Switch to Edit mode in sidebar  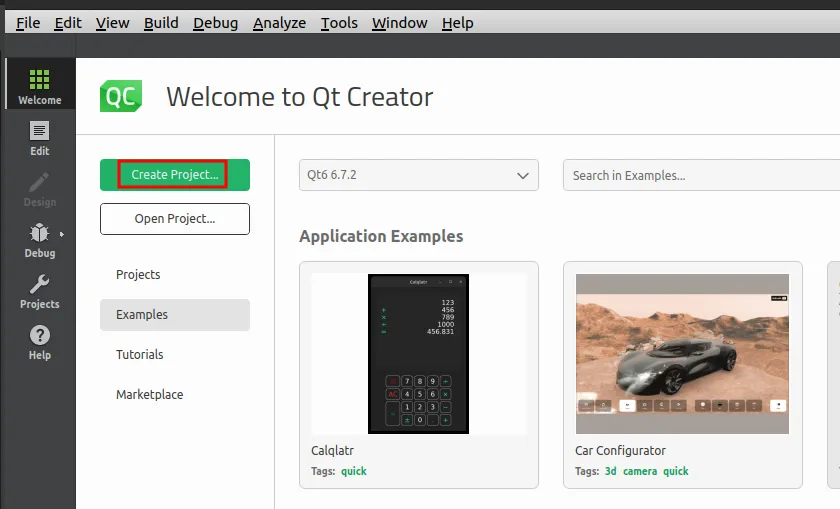(40, 138)
